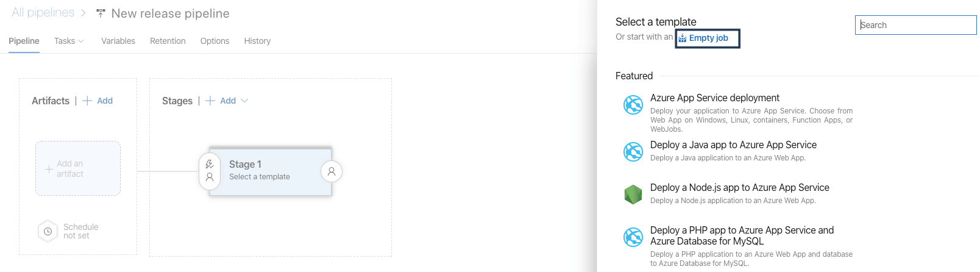The image size is (980, 272).
Task: Open the Retention tab
Action: coord(168,41)
